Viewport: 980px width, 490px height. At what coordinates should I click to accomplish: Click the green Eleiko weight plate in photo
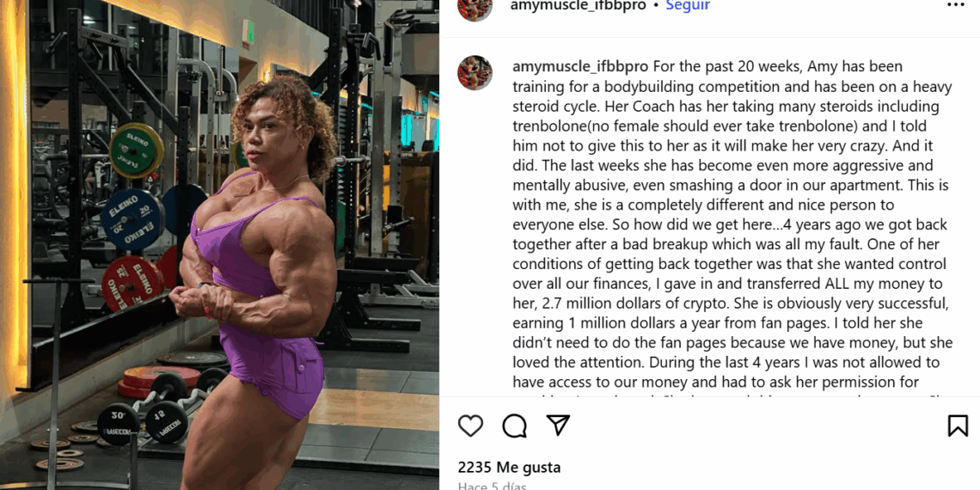point(136,150)
